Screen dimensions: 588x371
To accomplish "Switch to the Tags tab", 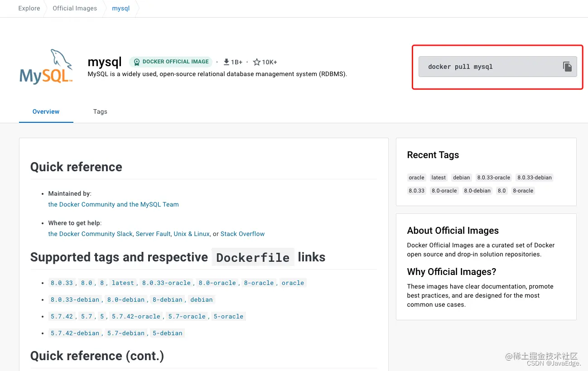I will 100,111.
